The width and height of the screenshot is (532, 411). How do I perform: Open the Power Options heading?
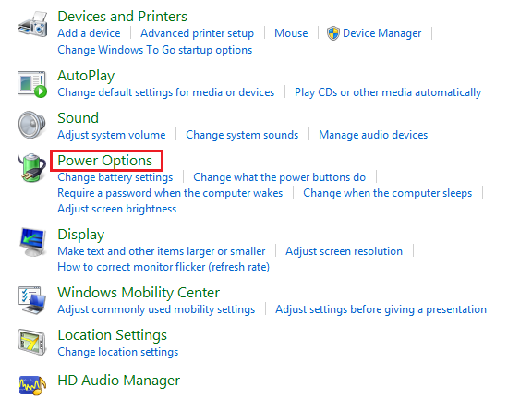click(105, 161)
